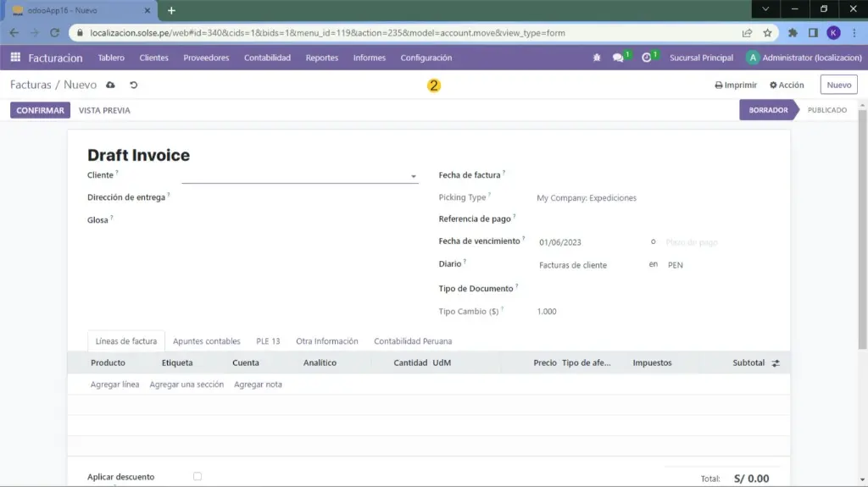868x487 pixels.
Task: Switch to the Contabilidad Peruana tab
Action: tap(413, 341)
